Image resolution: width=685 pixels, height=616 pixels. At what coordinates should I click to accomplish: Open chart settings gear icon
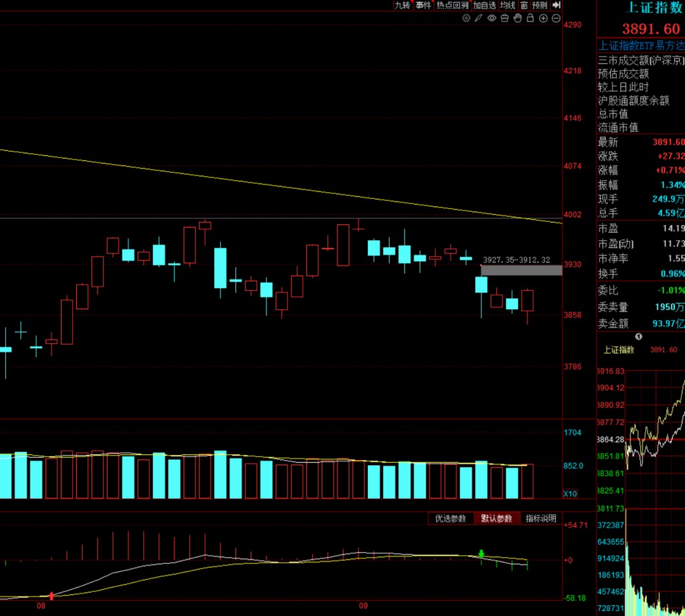pos(466,18)
